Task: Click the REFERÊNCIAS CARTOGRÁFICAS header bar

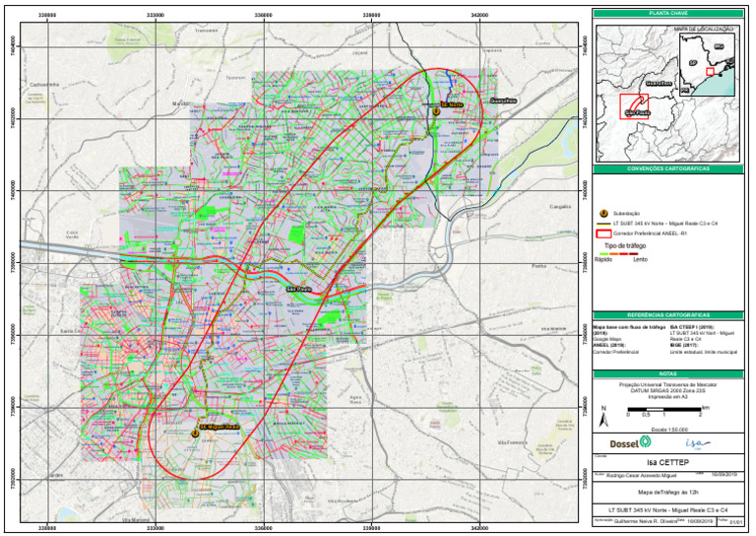Action: [x=668, y=315]
